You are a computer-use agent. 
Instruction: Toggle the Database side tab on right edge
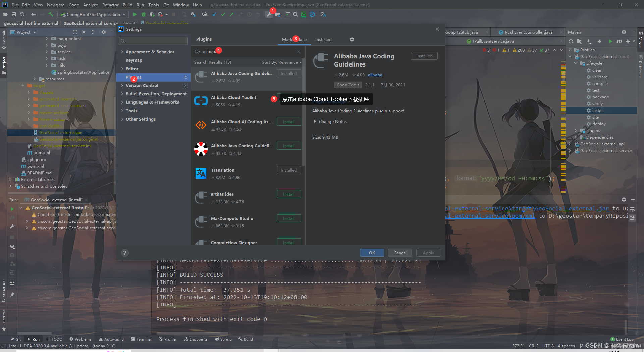coord(640,67)
